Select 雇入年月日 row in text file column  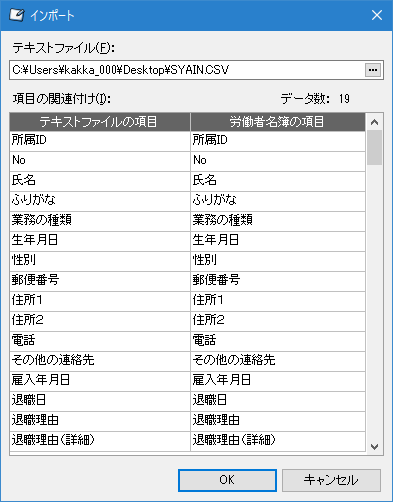[x=100, y=381]
